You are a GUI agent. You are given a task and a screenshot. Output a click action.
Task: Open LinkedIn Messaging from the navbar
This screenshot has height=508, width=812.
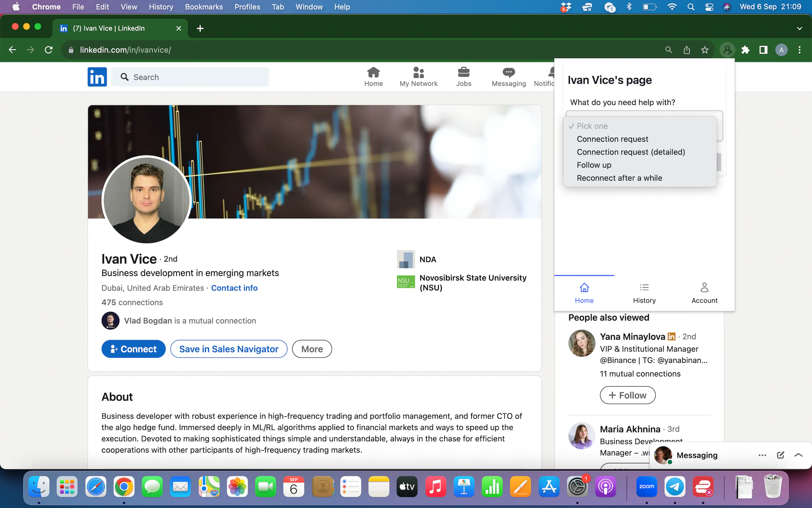[508, 75]
